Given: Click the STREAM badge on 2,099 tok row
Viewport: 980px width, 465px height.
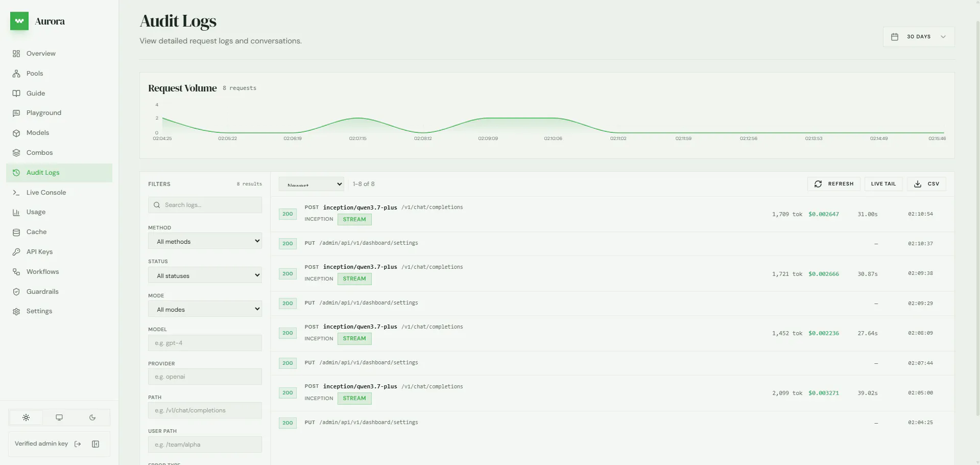Looking at the screenshot, I should pos(354,399).
